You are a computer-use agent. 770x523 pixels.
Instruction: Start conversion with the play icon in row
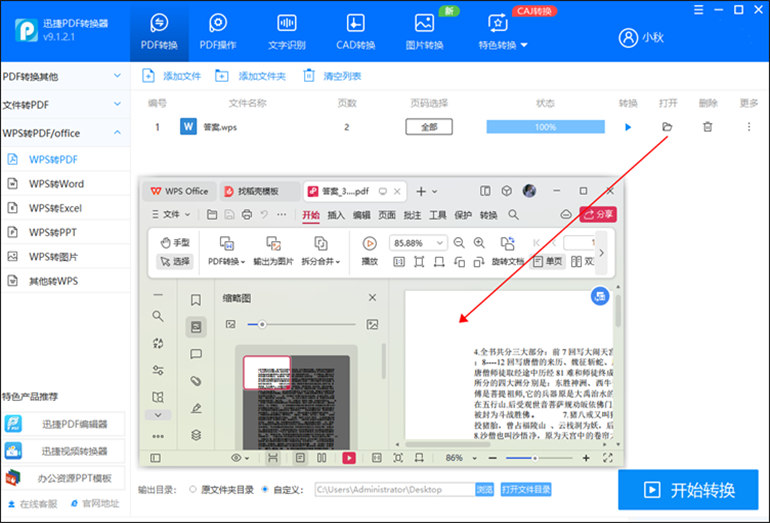click(x=628, y=127)
